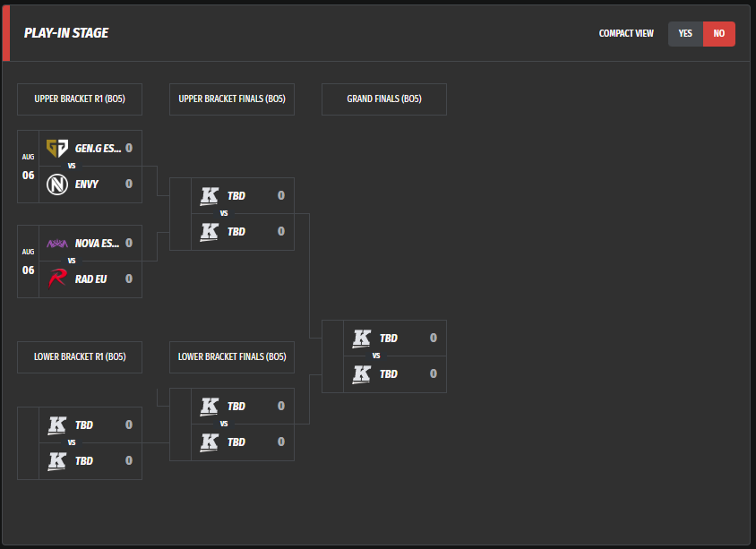
Task: Click the Envy team logo
Action: coord(57,184)
